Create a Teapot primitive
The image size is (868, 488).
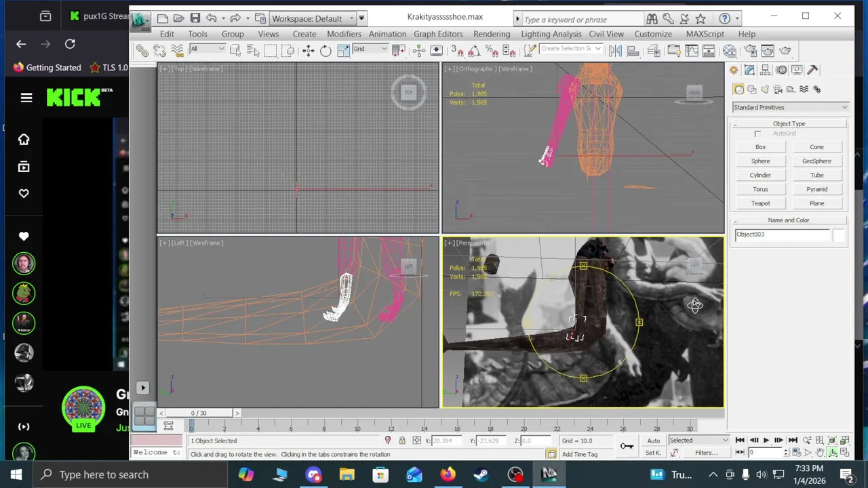760,203
